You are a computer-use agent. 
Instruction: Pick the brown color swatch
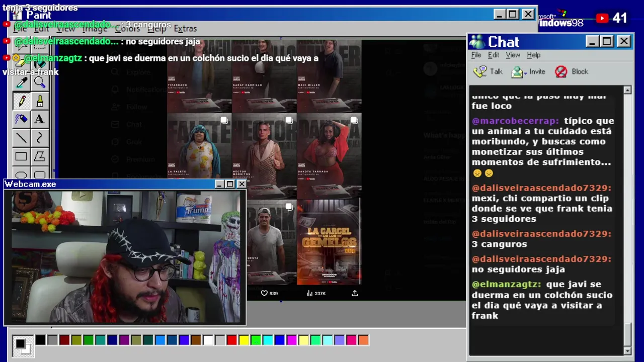point(196,340)
